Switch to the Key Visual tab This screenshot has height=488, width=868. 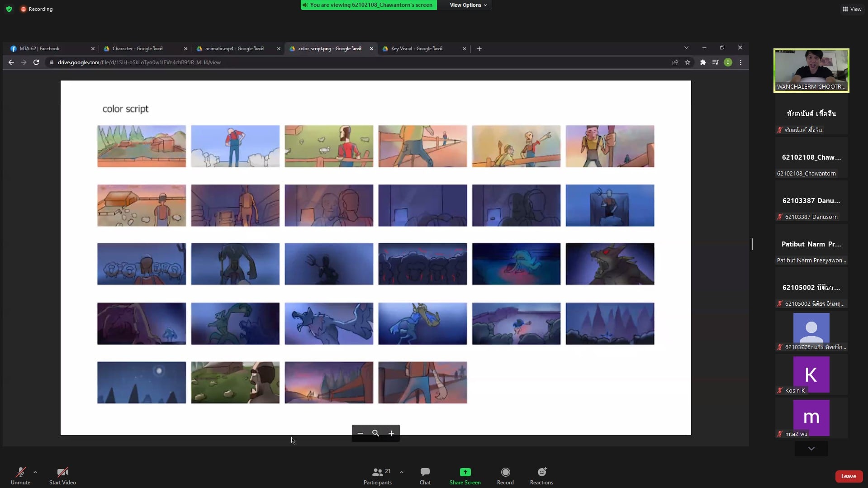pos(417,48)
